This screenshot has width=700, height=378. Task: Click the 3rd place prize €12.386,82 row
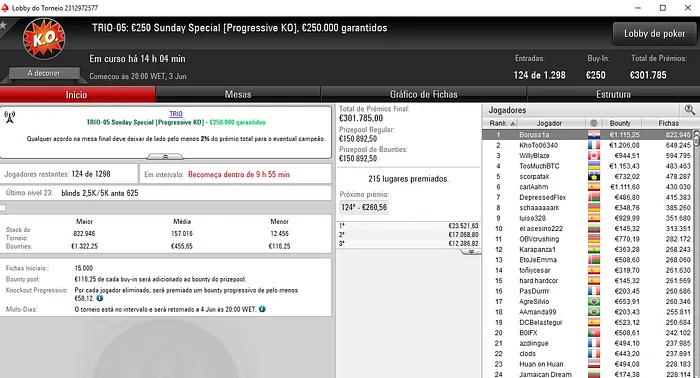[408, 244]
